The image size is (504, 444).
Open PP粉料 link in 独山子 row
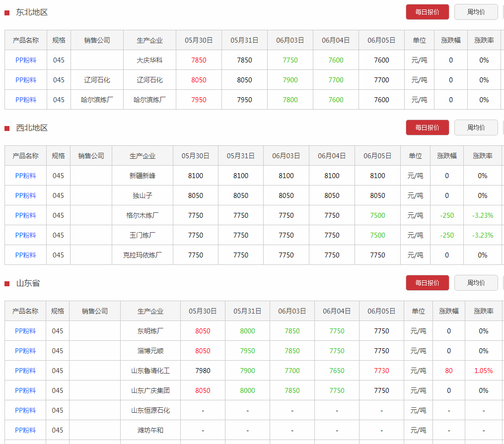(x=25, y=195)
